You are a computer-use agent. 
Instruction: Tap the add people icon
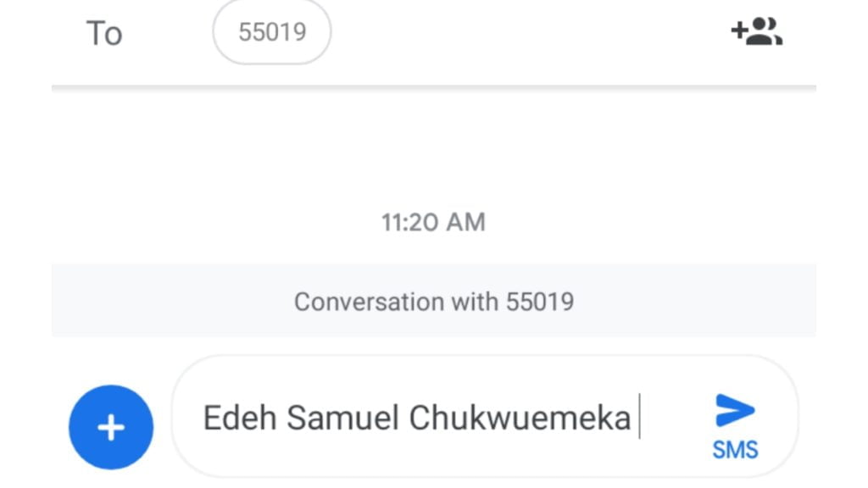(x=756, y=32)
